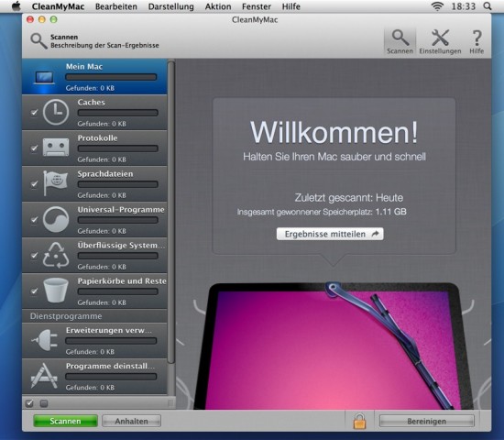Click the green Scannen button
Screen dimensions: 504x440
(x=66, y=421)
